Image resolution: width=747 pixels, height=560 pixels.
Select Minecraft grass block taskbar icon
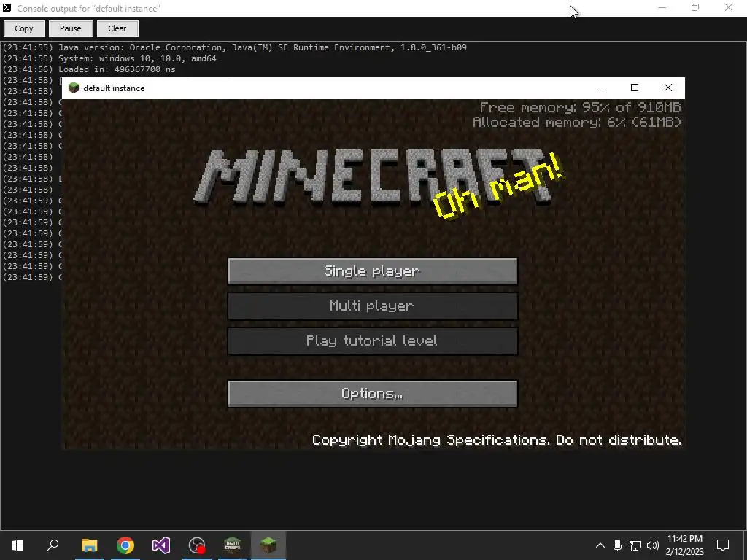click(268, 545)
